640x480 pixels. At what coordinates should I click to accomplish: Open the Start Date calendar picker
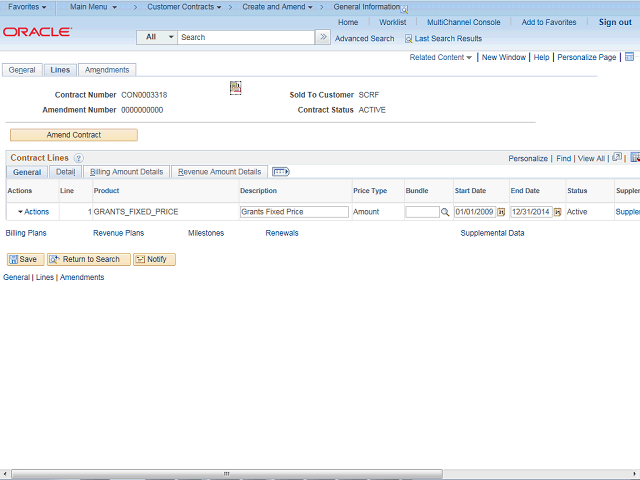click(x=501, y=212)
